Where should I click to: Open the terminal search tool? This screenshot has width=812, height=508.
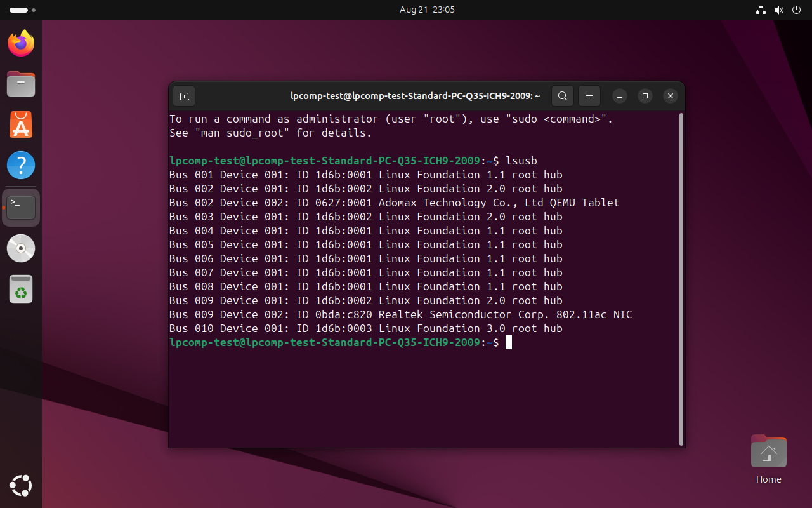(x=563, y=96)
